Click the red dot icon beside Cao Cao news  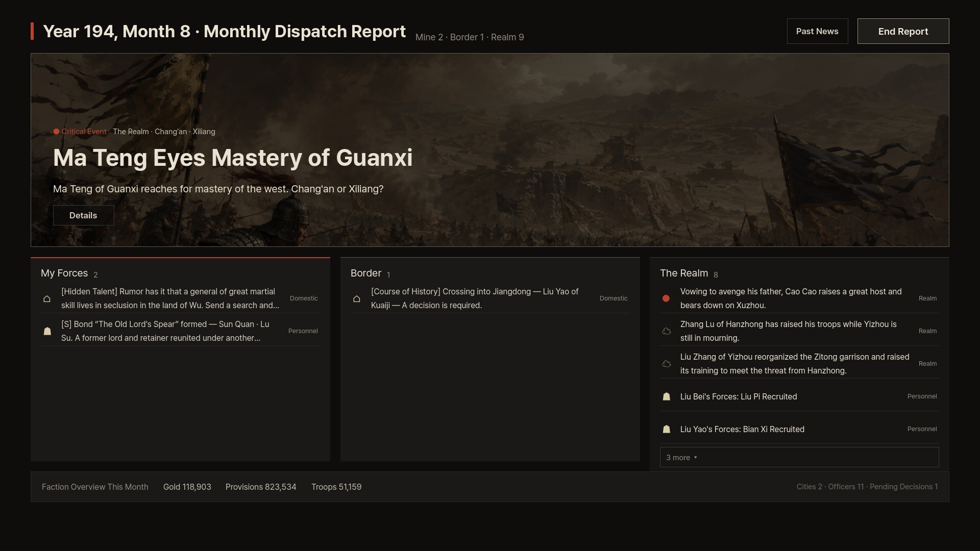[666, 298]
